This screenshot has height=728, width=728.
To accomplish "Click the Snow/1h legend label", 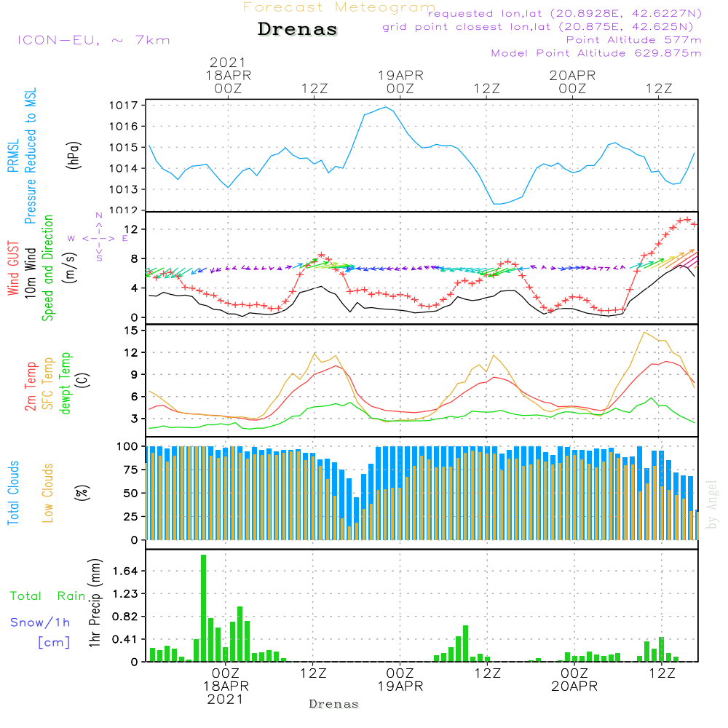I will (40, 622).
